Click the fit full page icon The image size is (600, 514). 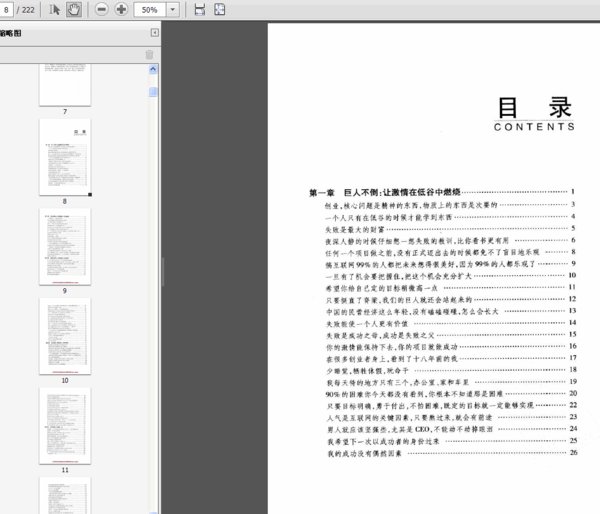click(220, 10)
